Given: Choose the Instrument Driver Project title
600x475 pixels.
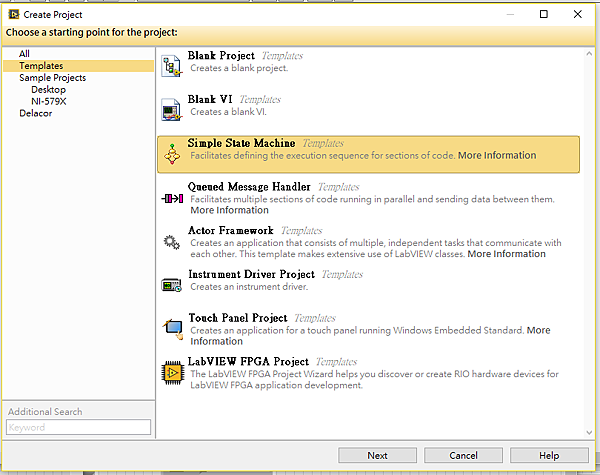Looking at the screenshot, I should pos(251,274).
